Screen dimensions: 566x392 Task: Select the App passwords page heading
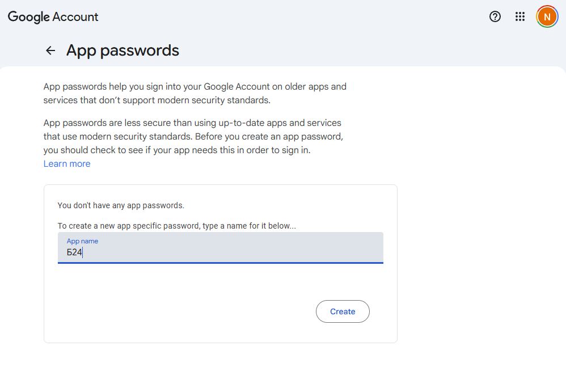123,50
